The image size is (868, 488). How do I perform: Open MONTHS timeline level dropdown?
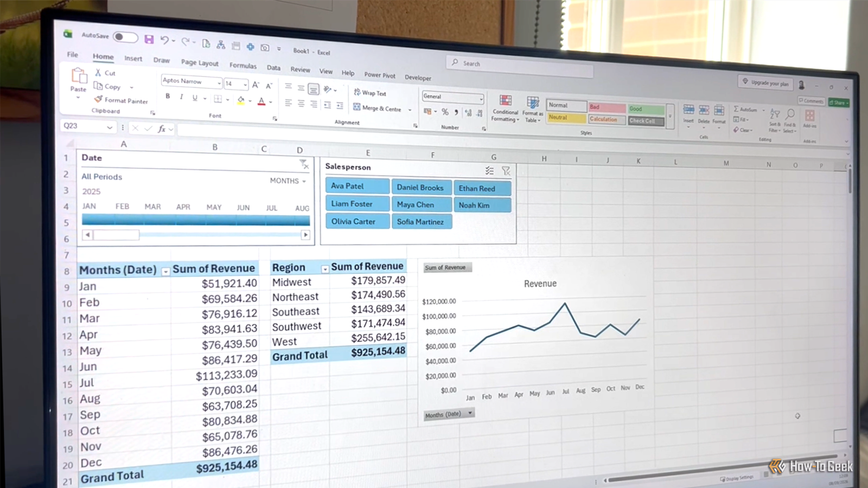(288, 181)
